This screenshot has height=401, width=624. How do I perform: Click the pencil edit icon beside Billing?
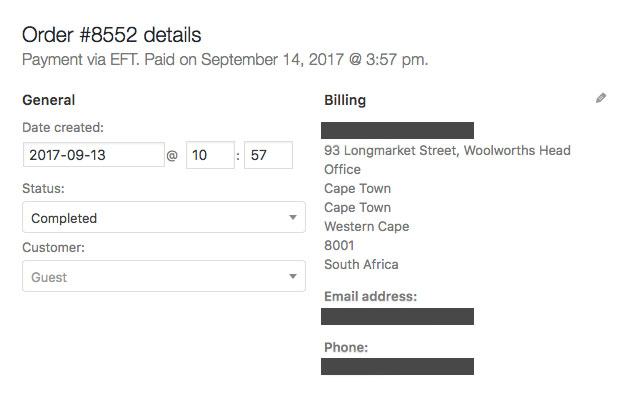tap(600, 98)
